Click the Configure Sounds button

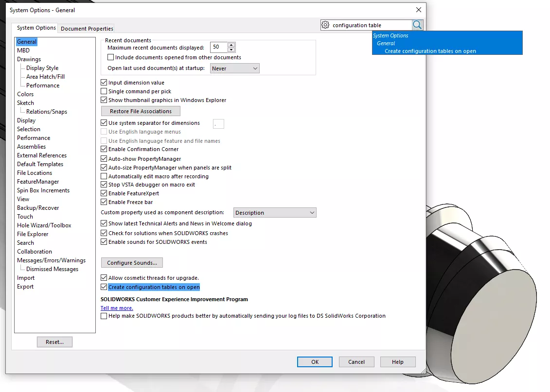tap(132, 263)
